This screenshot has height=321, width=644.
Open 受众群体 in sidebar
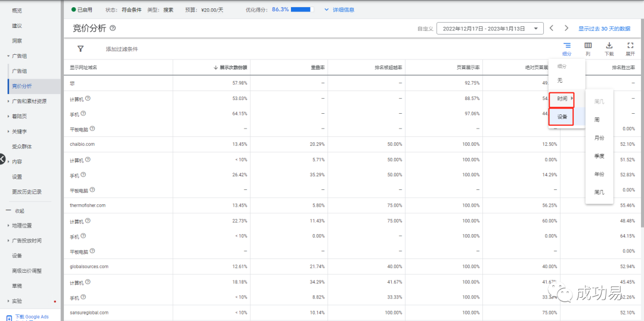[22, 147]
